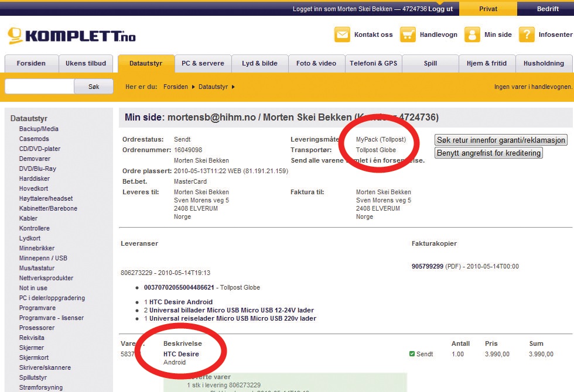This screenshot has width=574, height=392.
Task: Switch to the PC & servere tab
Action: [203, 63]
